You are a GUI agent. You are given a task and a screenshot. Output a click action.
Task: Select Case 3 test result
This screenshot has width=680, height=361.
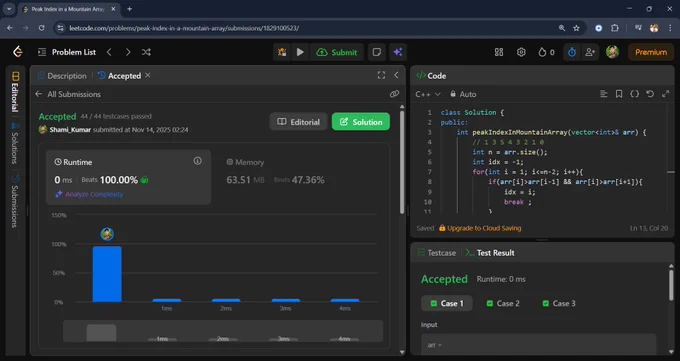tap(559, 303)
